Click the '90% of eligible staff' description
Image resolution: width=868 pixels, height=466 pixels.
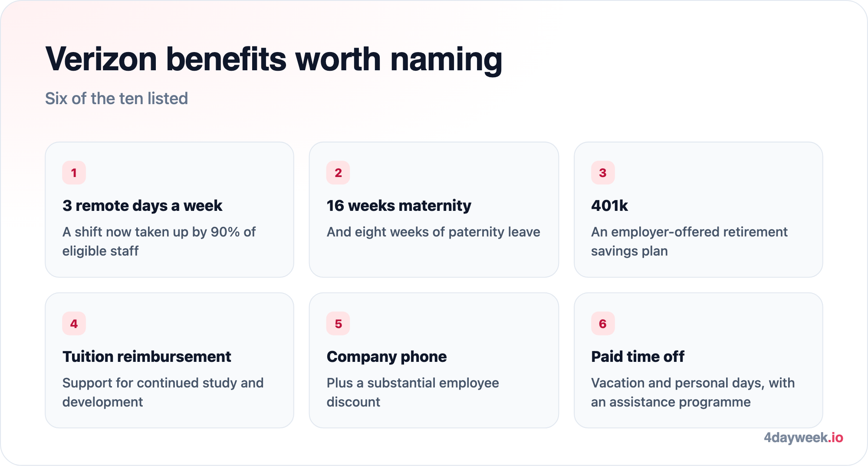(159, 241)
